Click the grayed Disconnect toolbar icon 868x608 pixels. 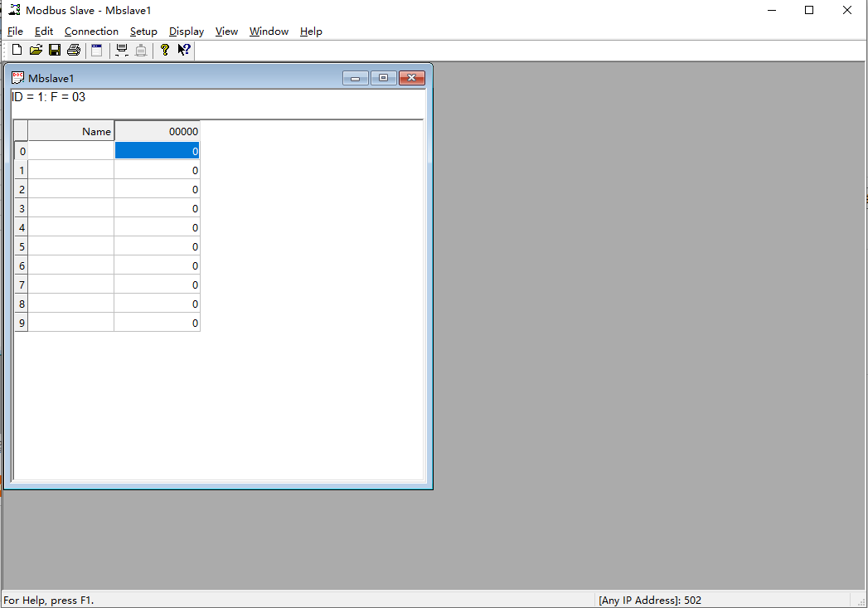(x=141, y=50)
